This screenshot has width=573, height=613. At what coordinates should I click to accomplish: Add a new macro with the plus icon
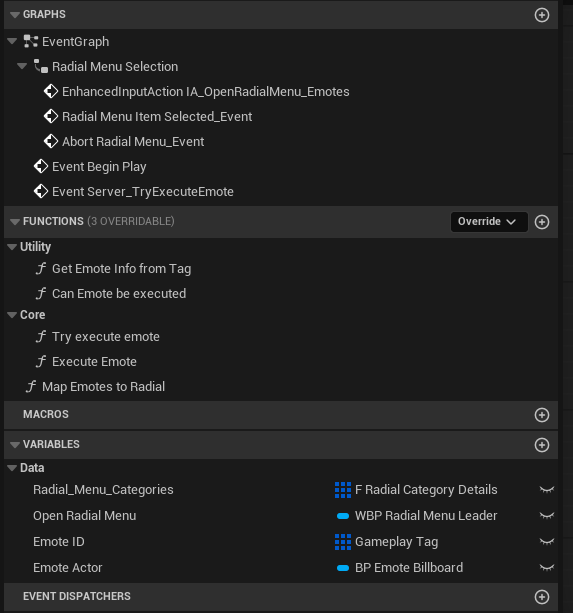542,415
